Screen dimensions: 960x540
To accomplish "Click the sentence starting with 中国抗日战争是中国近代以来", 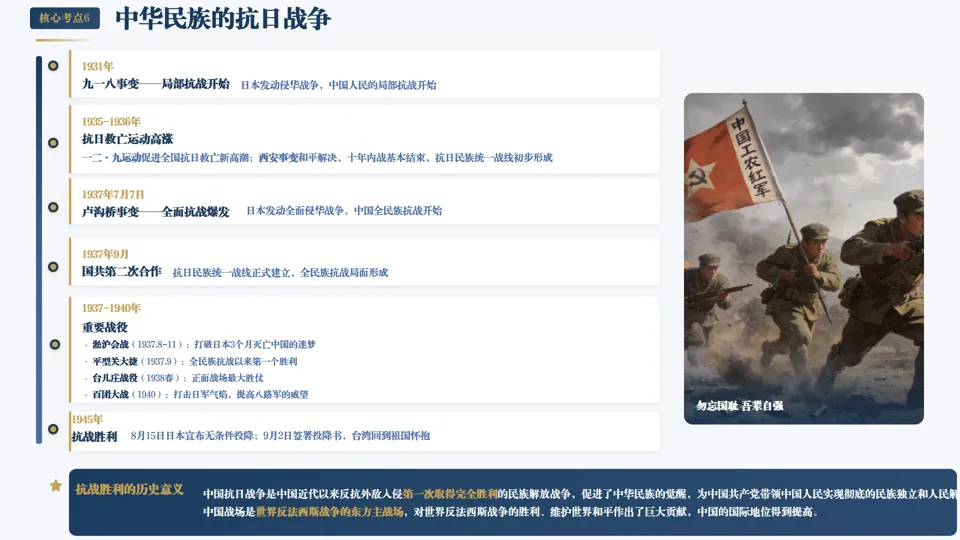I will [581, 493].
